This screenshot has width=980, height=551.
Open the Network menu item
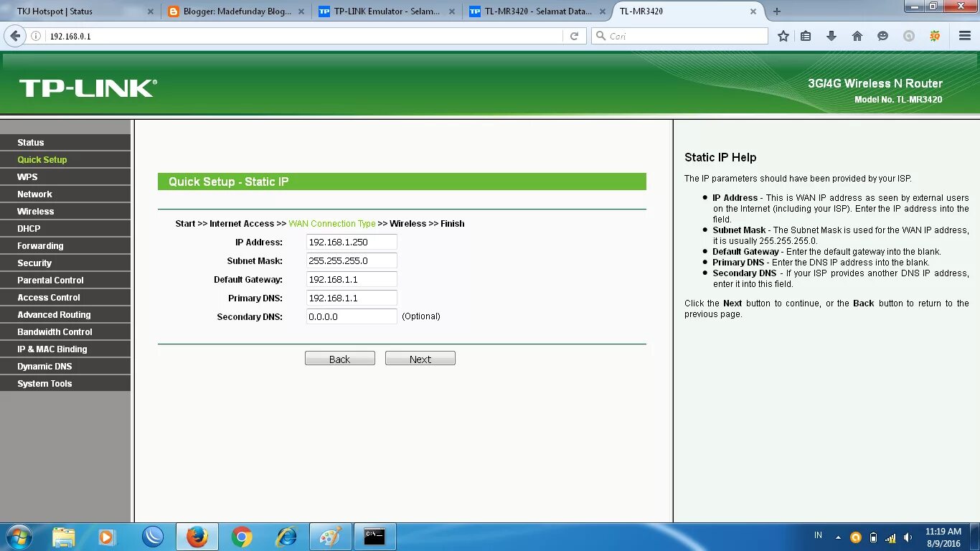pos(65,194)
